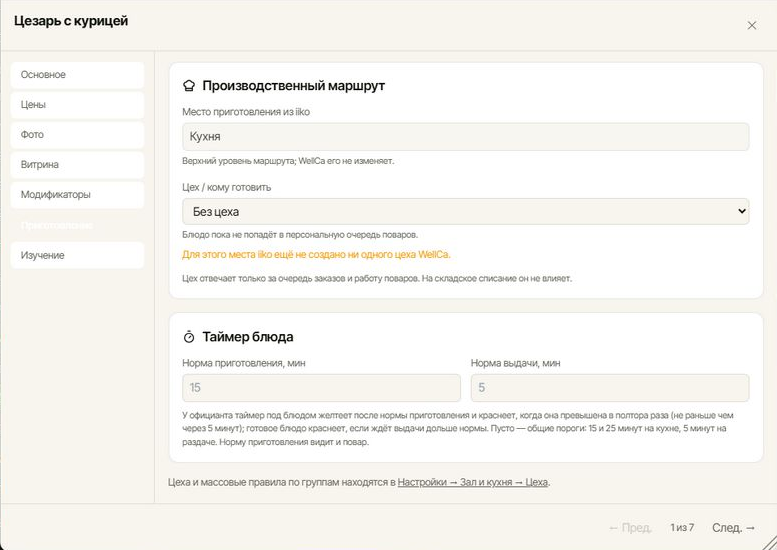Click the stopwatch icon by Таймер блюда

189,337
